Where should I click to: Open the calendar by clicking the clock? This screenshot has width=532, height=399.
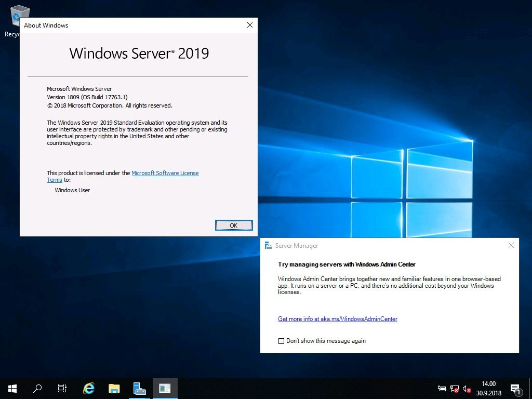point(487,388)
